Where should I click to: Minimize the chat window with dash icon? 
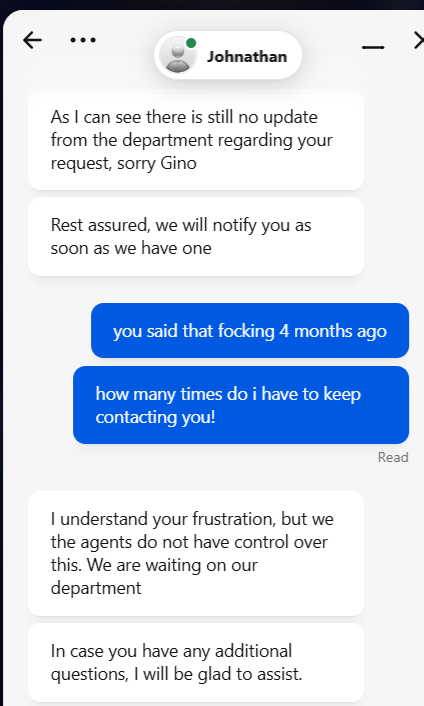[373, 47]
